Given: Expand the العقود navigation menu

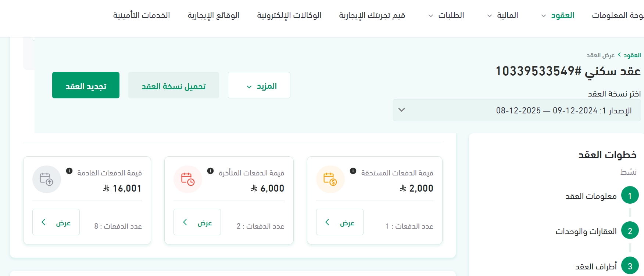Looking at the screenshot, I should point(558,15).
